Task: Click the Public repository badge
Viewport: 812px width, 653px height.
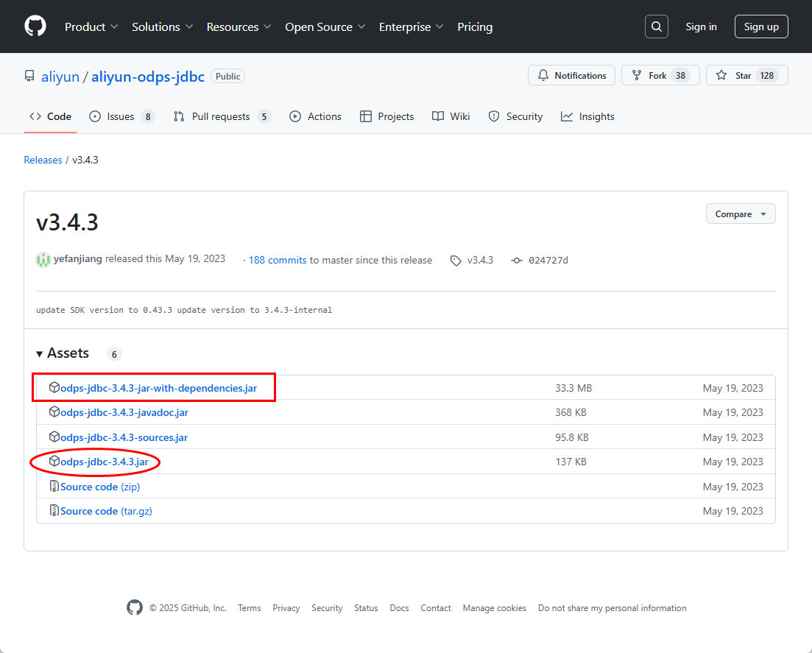Action: pyautogui.click(x=228, y=76)
